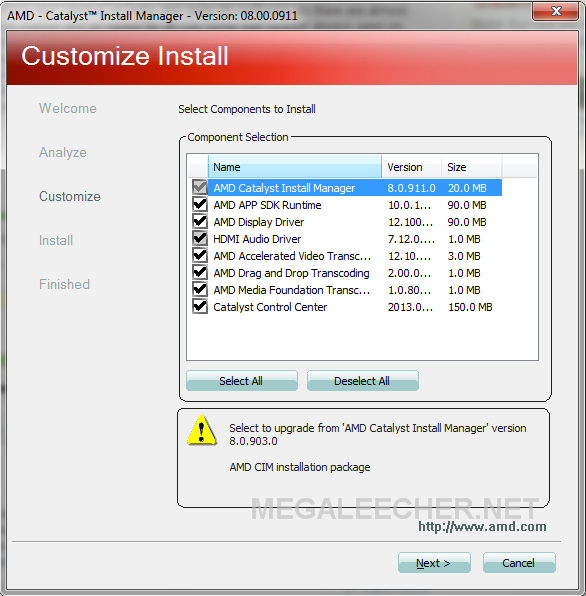Open the http://www.amd.com link

click(482, 526)
